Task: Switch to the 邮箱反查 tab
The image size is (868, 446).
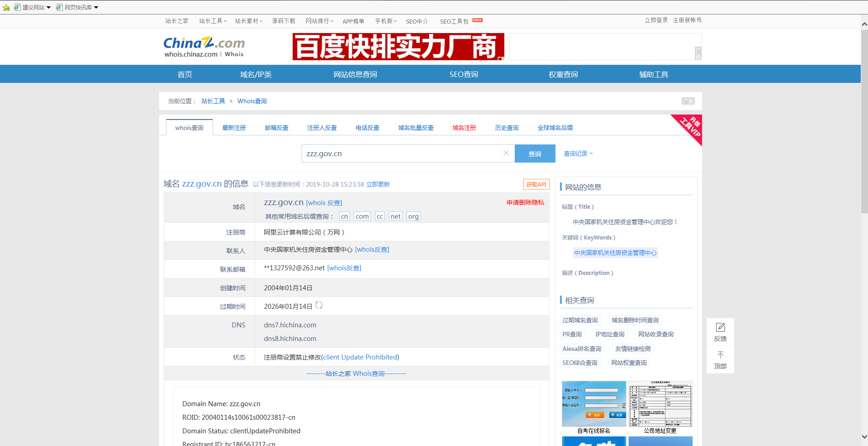Action: coord(276,128)
